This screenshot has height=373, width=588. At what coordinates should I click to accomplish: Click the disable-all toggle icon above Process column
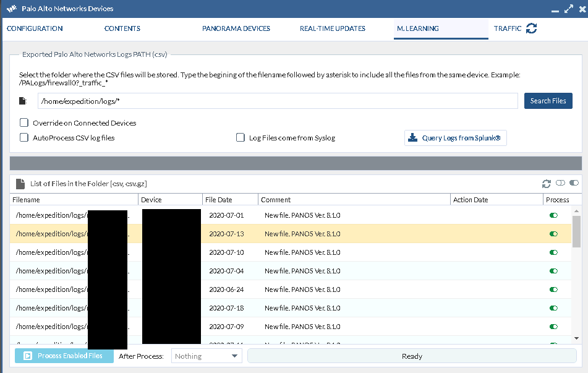pos(560,184)
